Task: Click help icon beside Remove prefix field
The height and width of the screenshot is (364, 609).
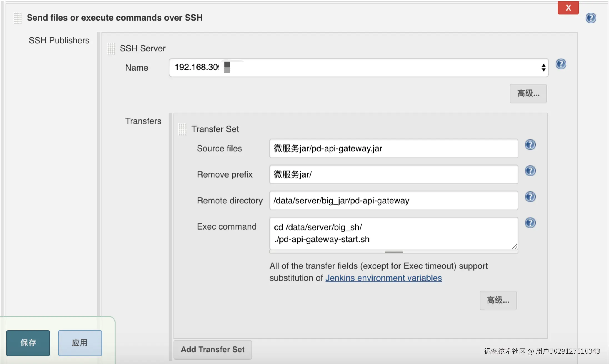Action: tap(530, 171)
